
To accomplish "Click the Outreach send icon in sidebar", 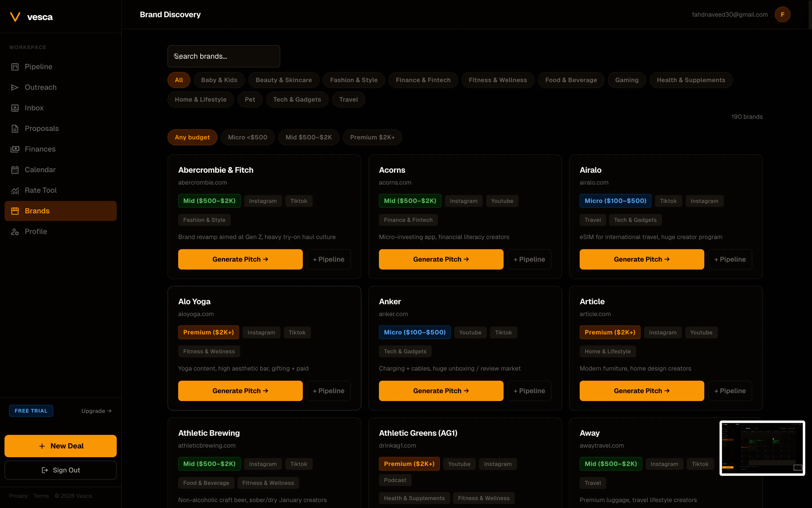I will click(15, 87).
